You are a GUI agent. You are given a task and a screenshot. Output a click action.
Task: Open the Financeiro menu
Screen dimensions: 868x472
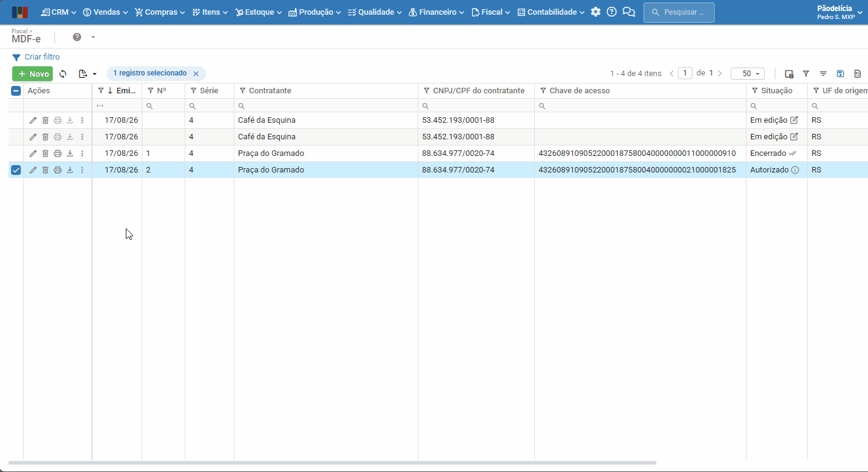(x=436, y=12)
